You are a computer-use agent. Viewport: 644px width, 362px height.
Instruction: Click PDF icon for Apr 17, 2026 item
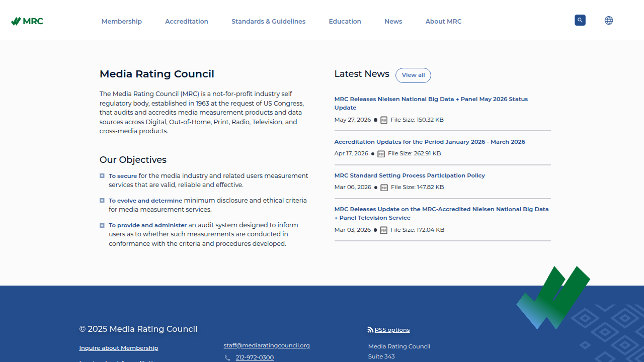point(381,154)
